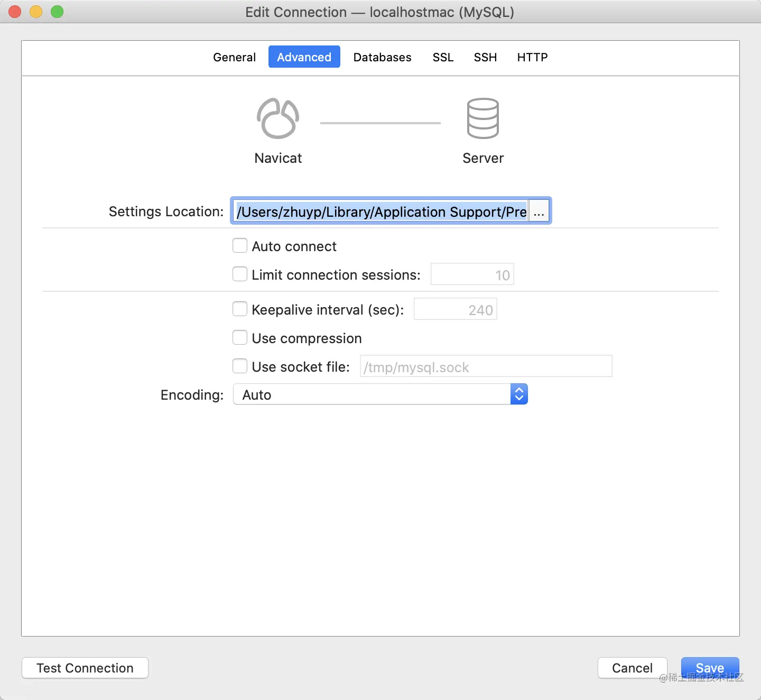Viewport: 761px width, 700px height.
Task: Toggle Limit connection sessions checkbox
Action: pyautogui.click(x=240, y=274)
